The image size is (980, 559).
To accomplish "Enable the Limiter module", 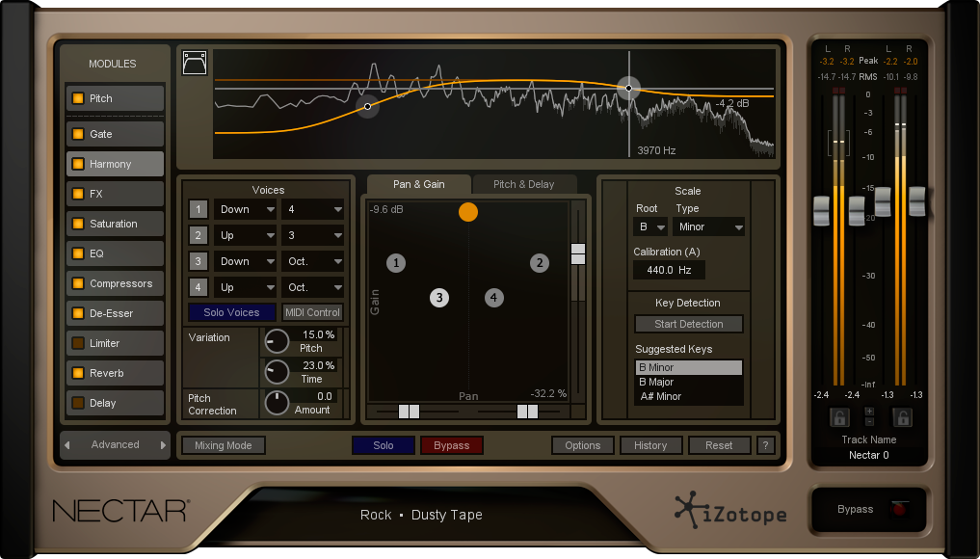I will click(78, 343).
